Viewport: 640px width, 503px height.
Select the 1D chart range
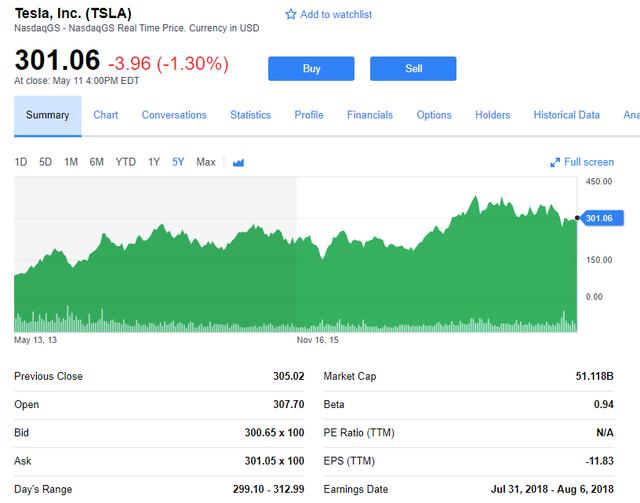coord(21,162)
